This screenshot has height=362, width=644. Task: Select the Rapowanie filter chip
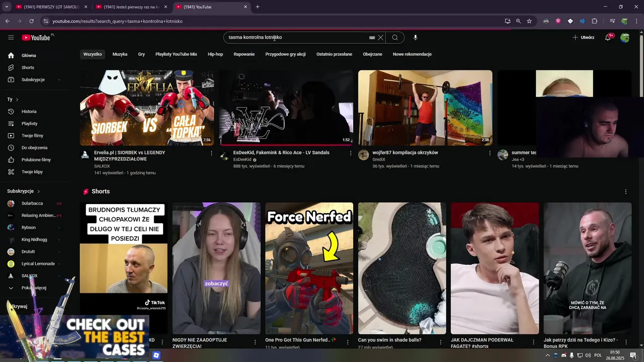coord(244,54)
